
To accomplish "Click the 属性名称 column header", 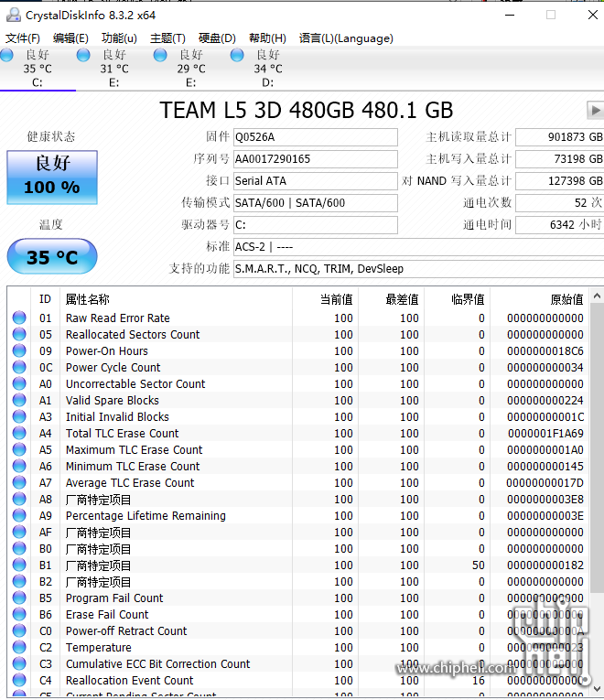I will [x=177, y=298].
